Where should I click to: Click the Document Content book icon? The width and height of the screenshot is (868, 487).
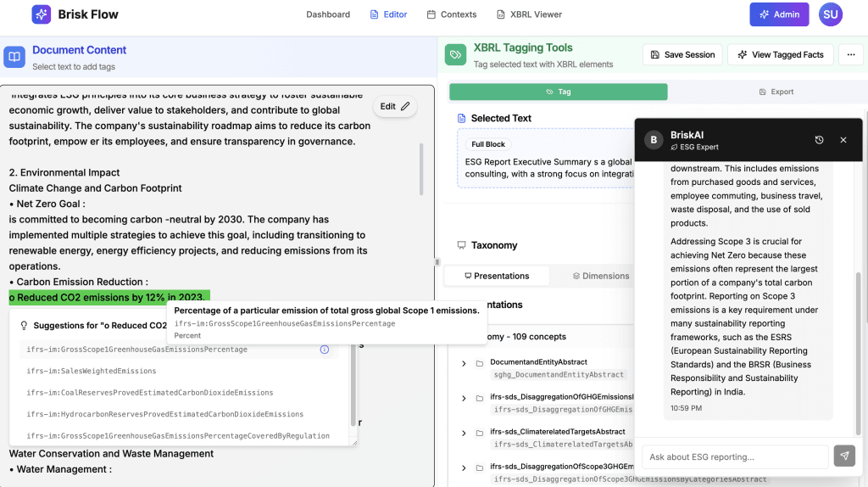click(14, 57)
